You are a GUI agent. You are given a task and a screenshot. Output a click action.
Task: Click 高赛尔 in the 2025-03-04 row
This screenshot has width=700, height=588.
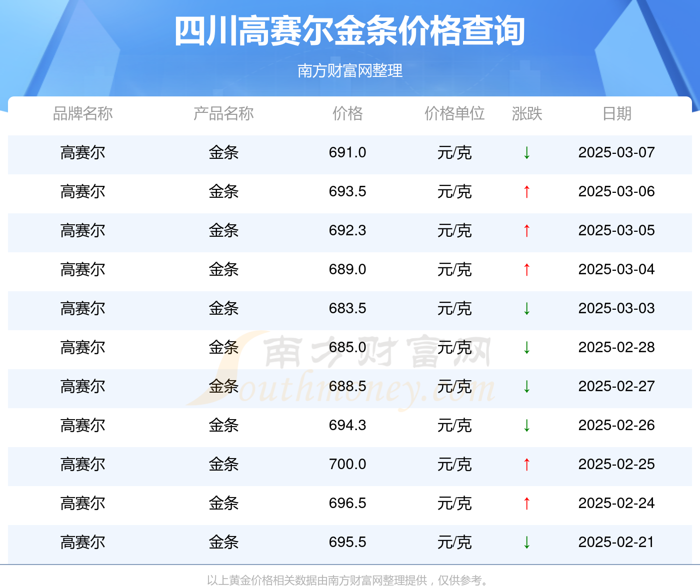point(83,269)
